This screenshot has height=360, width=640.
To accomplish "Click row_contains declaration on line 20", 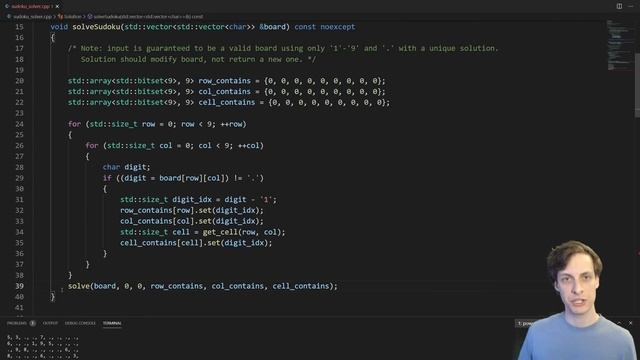I will point(224,81).
